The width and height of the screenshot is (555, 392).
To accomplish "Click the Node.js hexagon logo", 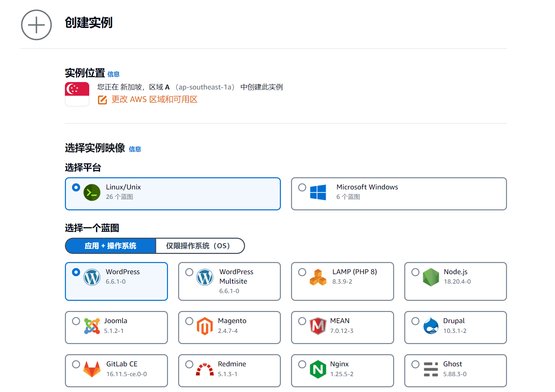I will point(431,277).
